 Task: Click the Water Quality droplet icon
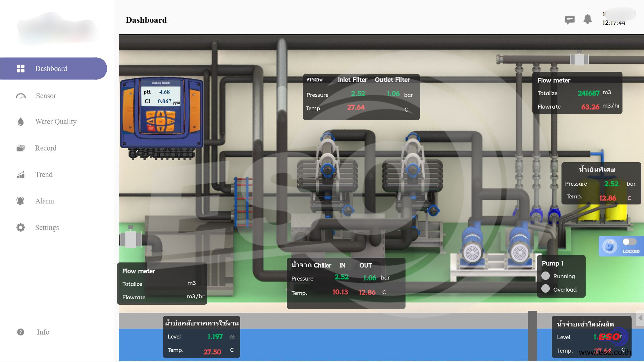tap(21, 122)
